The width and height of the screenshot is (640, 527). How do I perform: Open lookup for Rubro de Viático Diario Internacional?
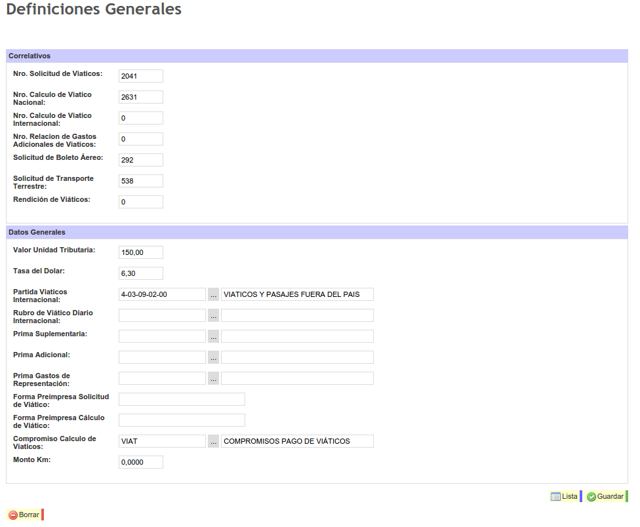click(x=213, y=316)
